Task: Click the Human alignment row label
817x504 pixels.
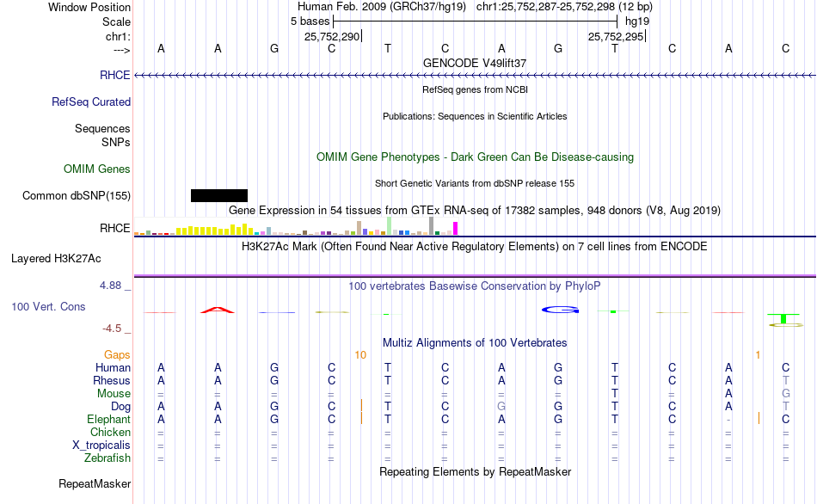Action: [x=113, y=368]
